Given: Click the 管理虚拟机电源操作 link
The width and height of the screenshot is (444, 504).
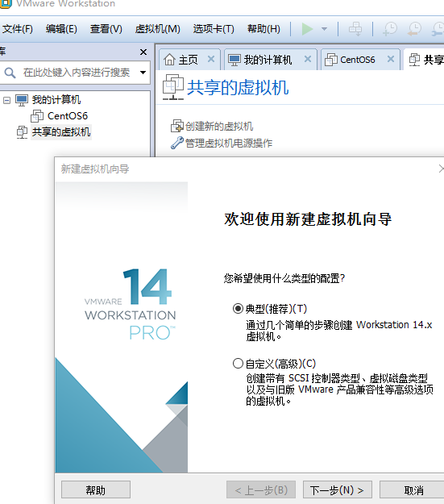Looking at the screenshot, I should pyautogui.click(x=229, y=143).
